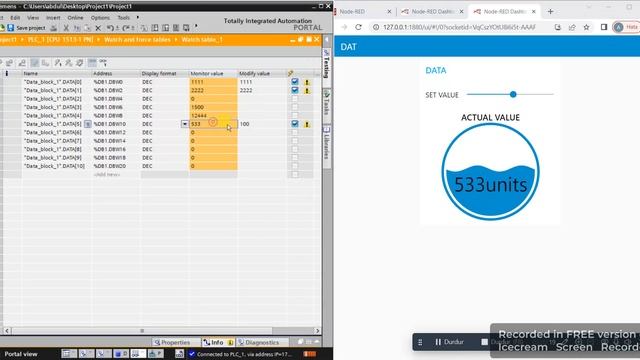Toggle the modify checkbox for DATA[10]
Image resolution: width=640 pixels, height=360 pixels.
click(x=295, y=166)
